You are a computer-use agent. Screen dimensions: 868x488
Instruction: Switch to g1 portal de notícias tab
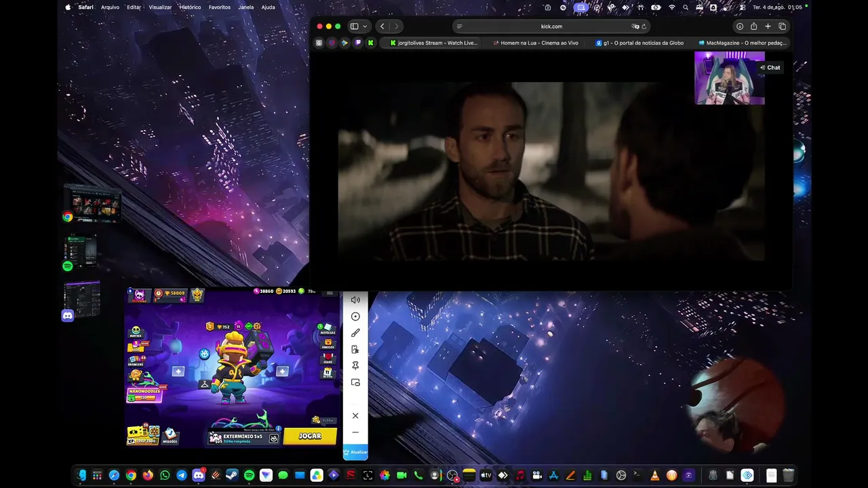pos(639,43)
